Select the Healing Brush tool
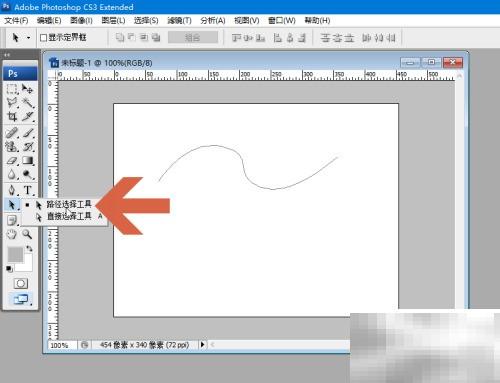500x383 pixels. pyautogui.click(x=12, y=133)
